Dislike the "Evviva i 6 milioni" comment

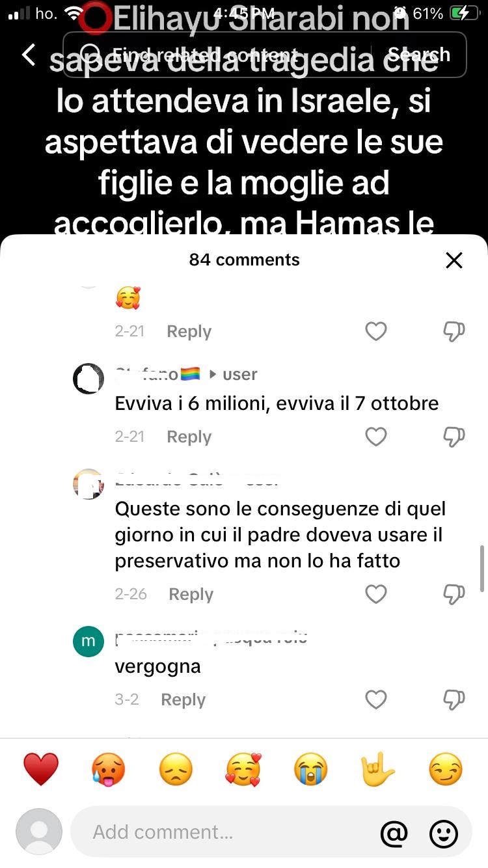[454, 437]
